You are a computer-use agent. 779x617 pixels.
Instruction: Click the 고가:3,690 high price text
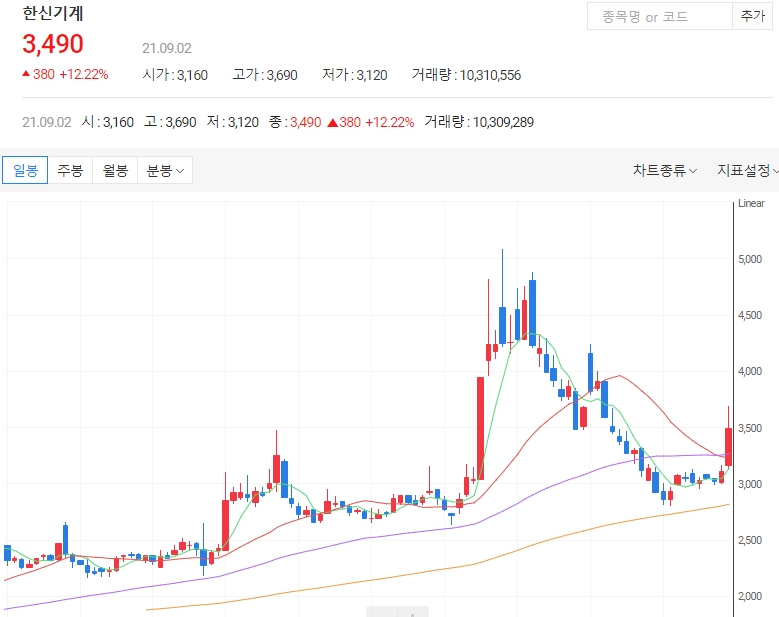click(x=265, y=75)
